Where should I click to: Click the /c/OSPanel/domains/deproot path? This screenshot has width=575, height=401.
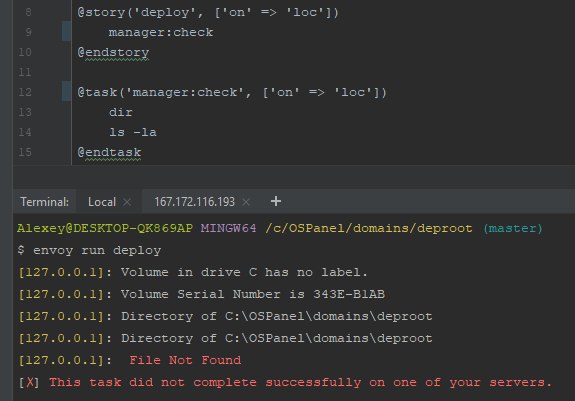[369, 228]
